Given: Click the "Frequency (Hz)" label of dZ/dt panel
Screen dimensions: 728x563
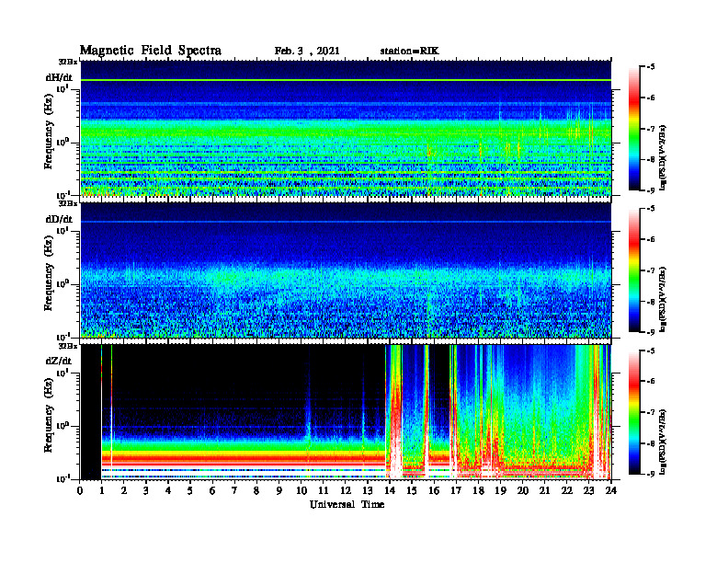Looking at the screenshot, I should [x=49, y=415].
